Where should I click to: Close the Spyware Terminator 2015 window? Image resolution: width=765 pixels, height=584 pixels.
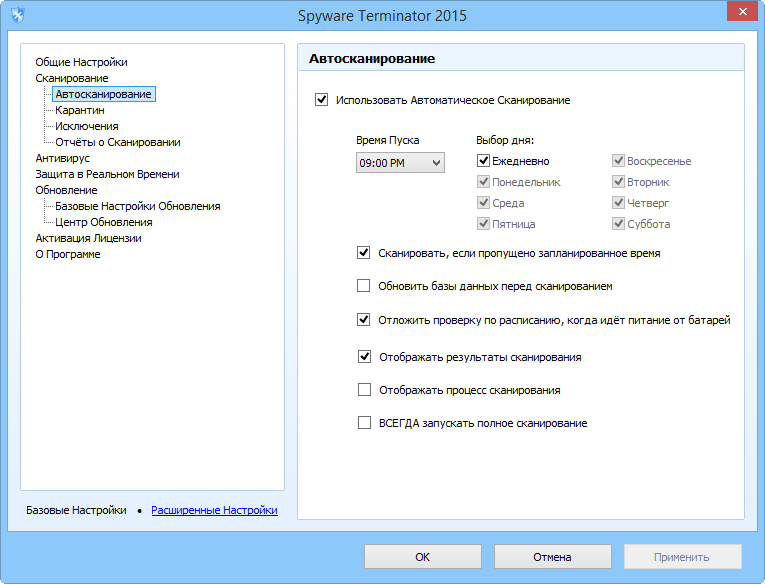point(742,12)
